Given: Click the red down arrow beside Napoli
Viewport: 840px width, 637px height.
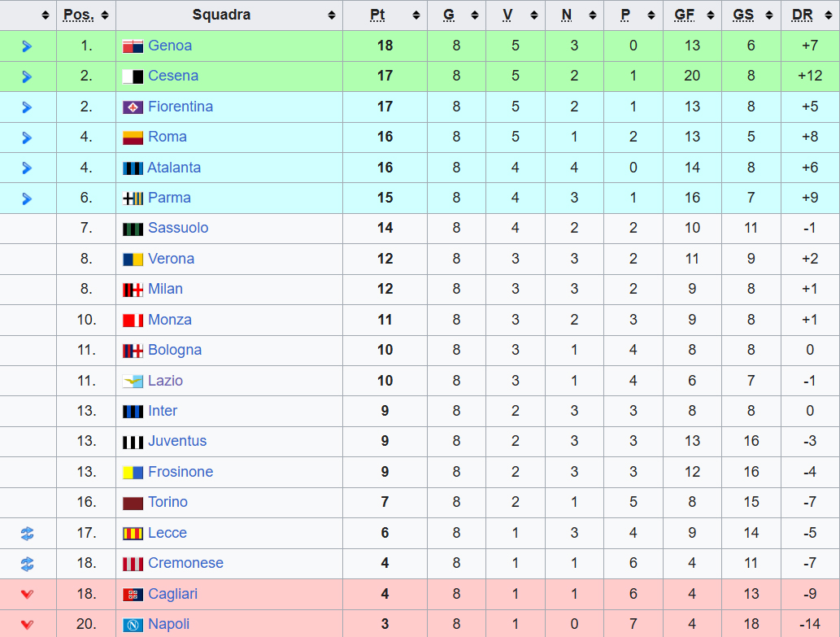Looking at the screenshot, I should [x=27, y=625].
